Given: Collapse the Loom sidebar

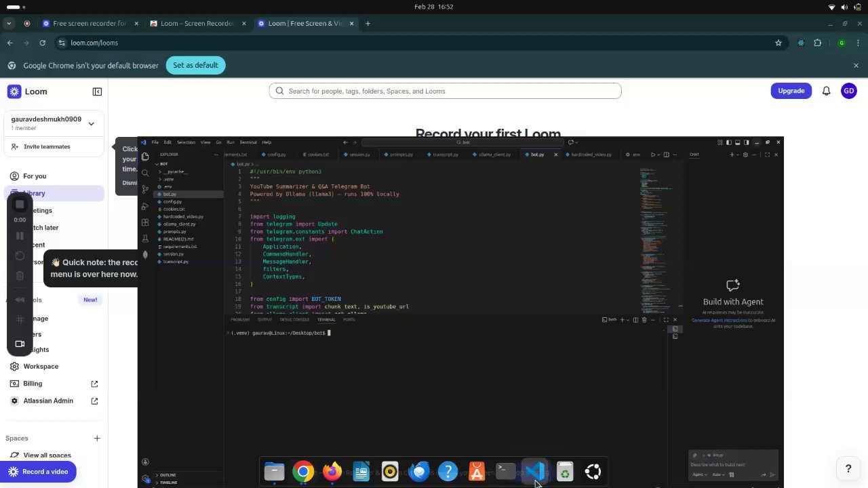Looking at the screenshot, I should pyautogui.click(x=97, y=91).
